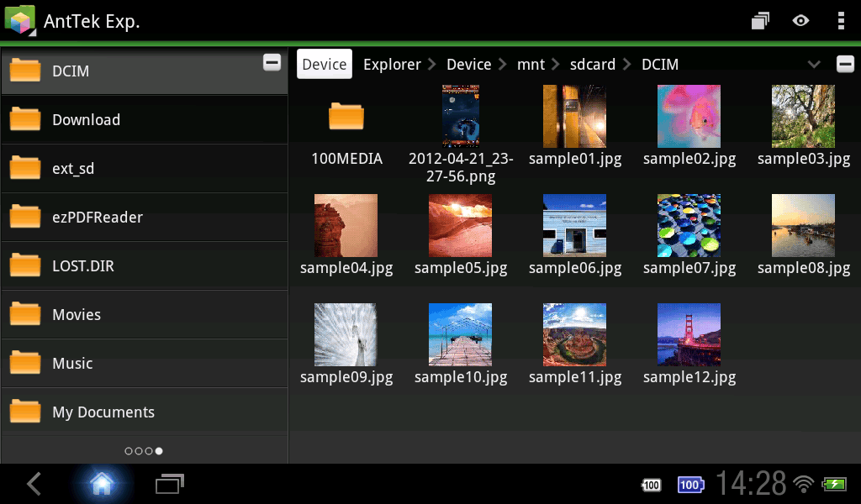861x504 pixels.
Task: Open the multi-window panels icon
Action: coord(760,21)
